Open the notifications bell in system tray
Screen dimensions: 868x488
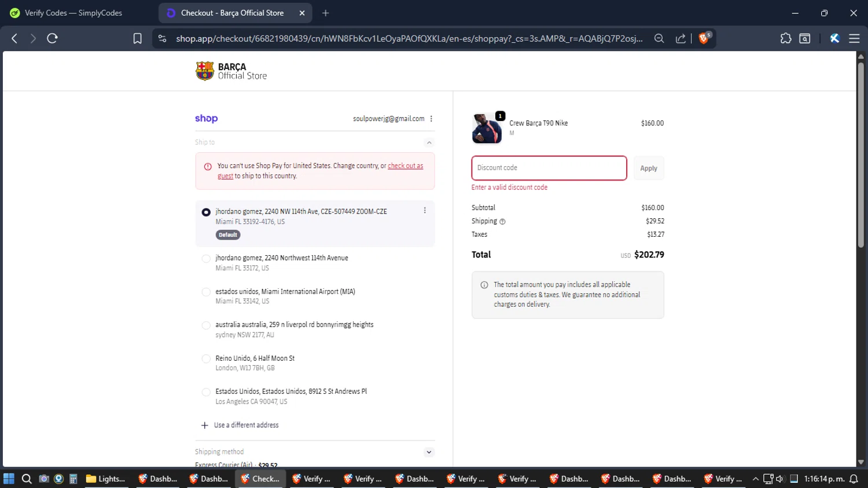tap(854, 479)
